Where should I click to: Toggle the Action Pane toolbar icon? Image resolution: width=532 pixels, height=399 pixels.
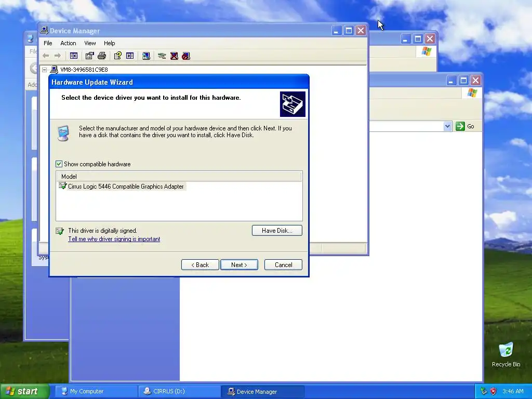pos(130,56)
